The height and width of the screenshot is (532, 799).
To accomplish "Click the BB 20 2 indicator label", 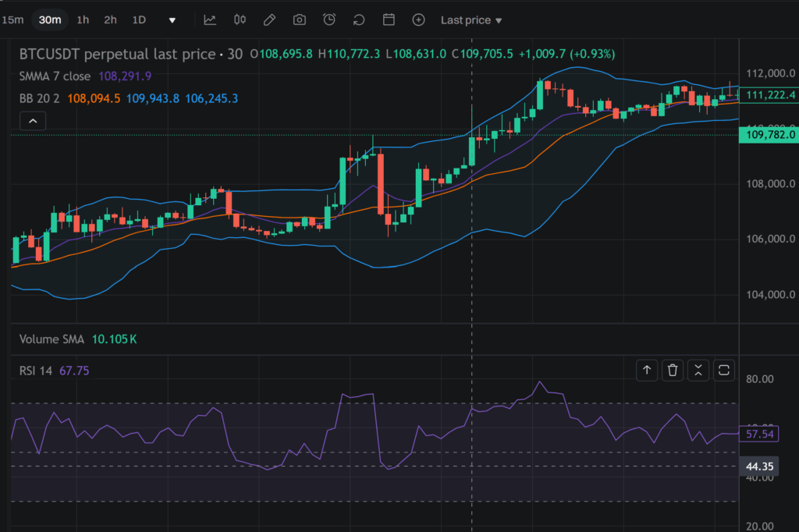I will [x=40, y=98].
